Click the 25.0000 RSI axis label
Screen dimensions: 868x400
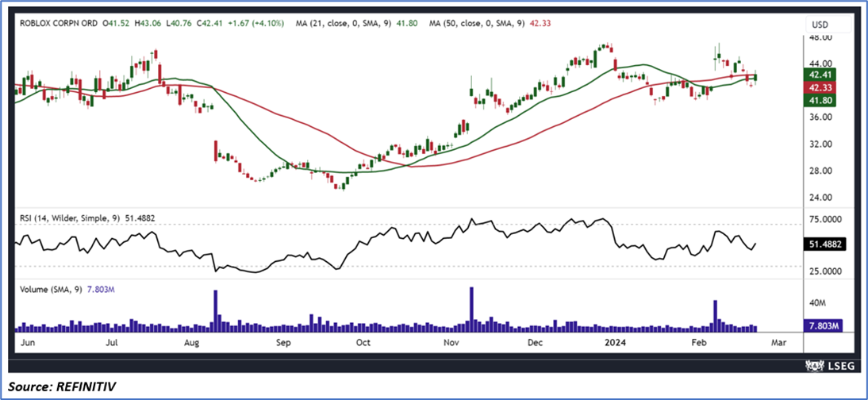tap(825, 271)
